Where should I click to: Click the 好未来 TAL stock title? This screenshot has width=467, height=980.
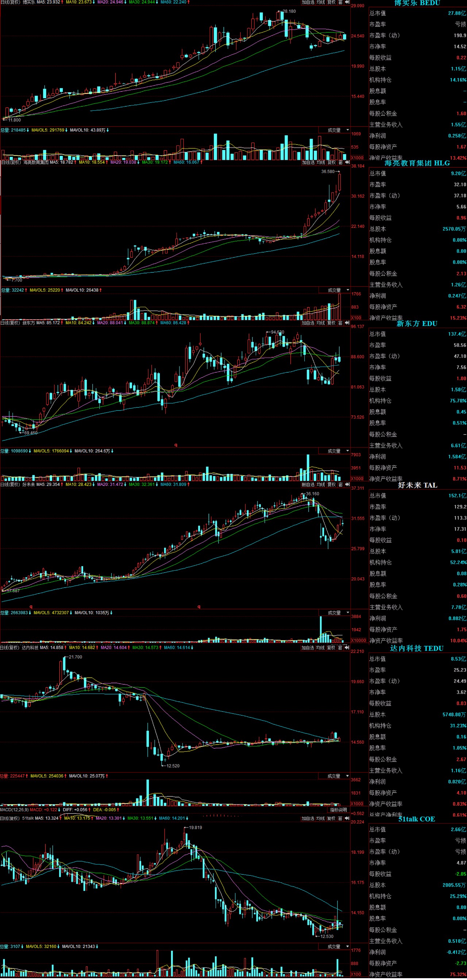coord(417,485)
